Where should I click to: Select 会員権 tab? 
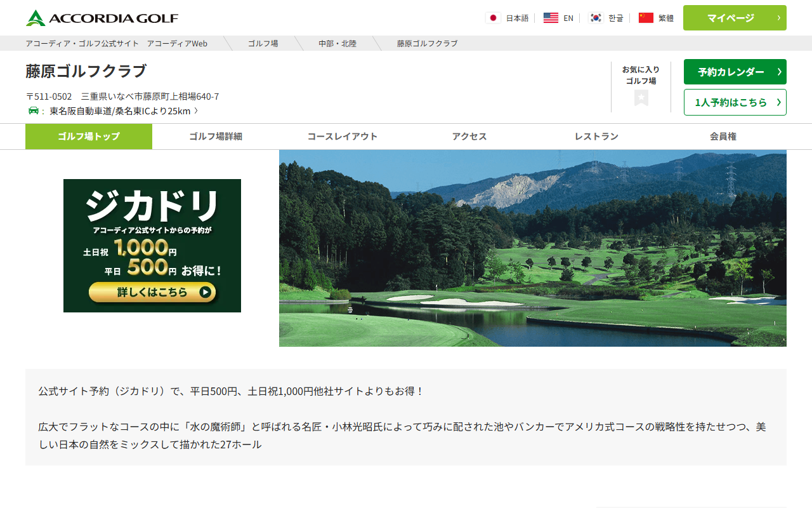pos(723,137)
